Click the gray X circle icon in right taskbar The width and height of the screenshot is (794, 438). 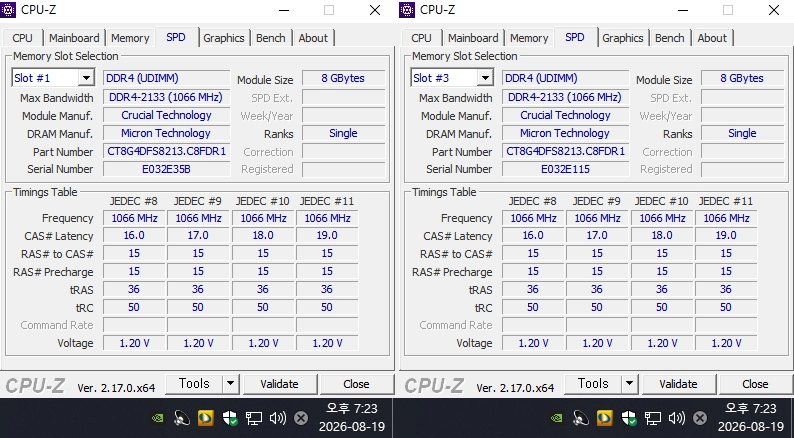(700, 418)
